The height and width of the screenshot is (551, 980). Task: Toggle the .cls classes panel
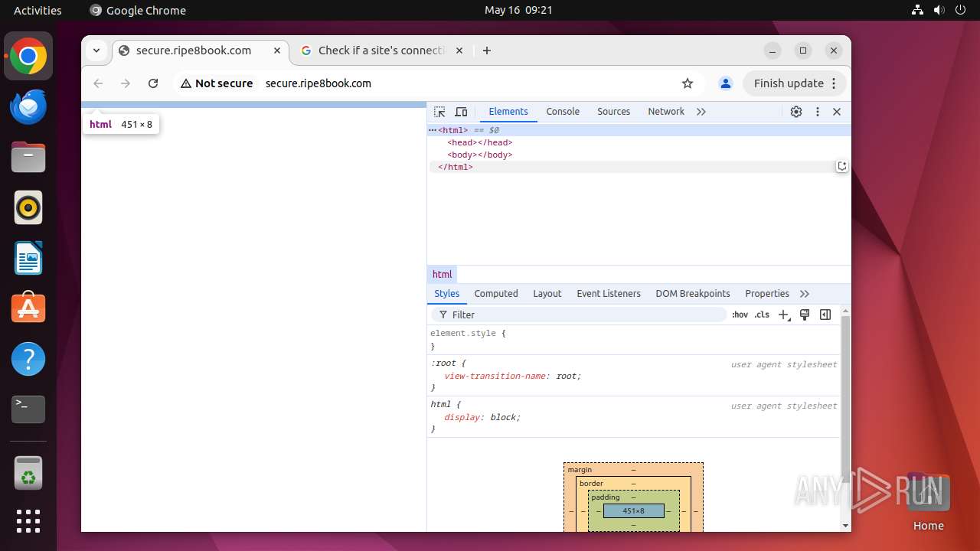click(x=762, y=315)
